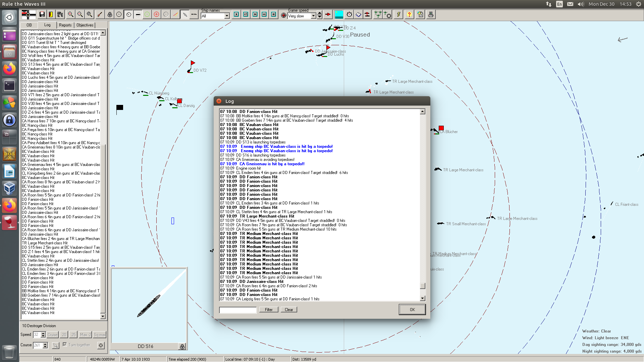Open the preferences gears icon
Viewport: 644px width, 362px height.
tap(60, 14)
